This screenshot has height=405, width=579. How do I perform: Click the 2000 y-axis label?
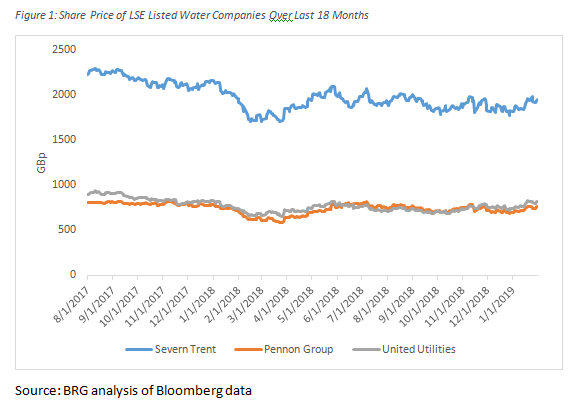click(x=64, y=94)
